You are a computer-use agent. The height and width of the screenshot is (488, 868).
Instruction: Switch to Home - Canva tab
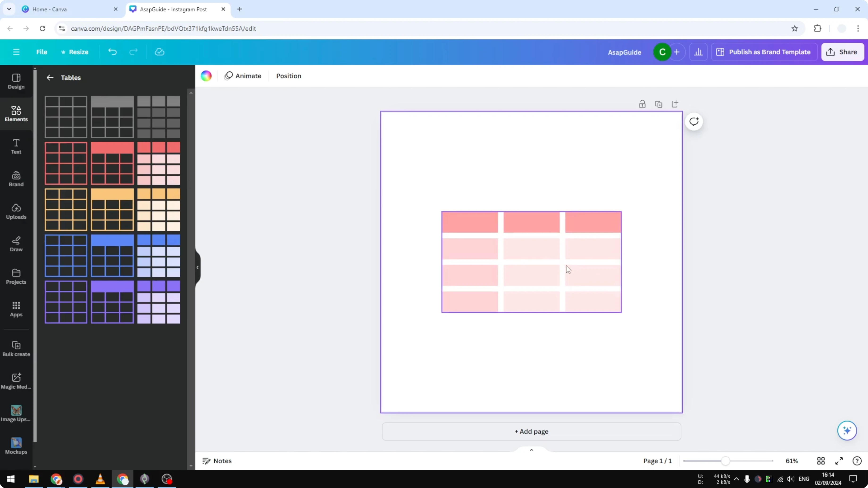pyautogui.click(x=69, y=9)
